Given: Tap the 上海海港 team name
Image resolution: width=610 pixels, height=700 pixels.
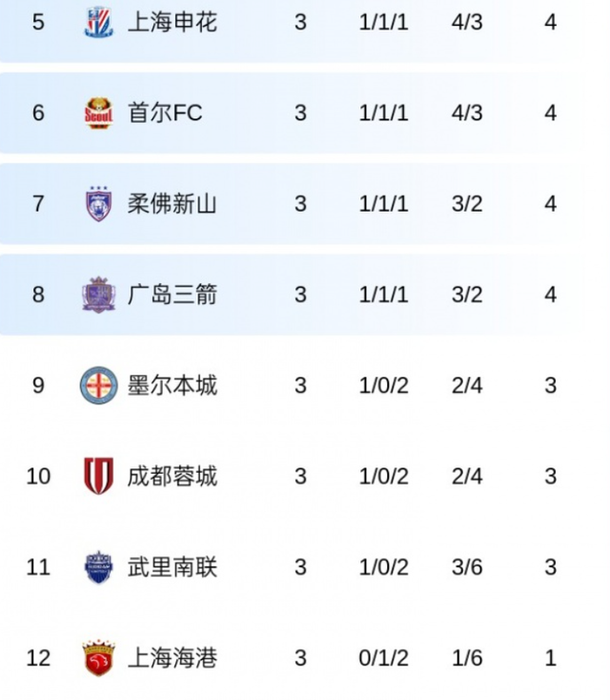Looking at the screenshot, I should point(173,658).
